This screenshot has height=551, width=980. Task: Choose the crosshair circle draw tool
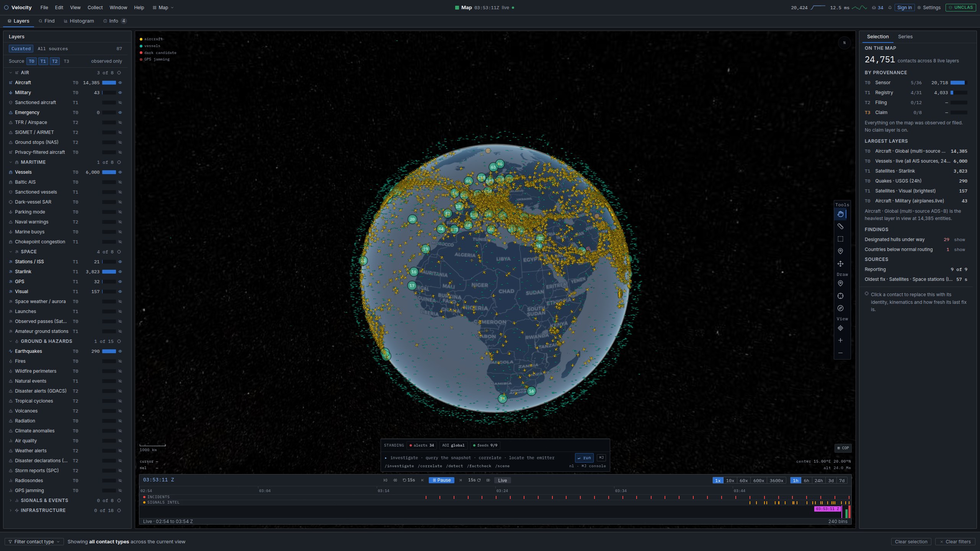pyautogui.click(x=840, y=296)
